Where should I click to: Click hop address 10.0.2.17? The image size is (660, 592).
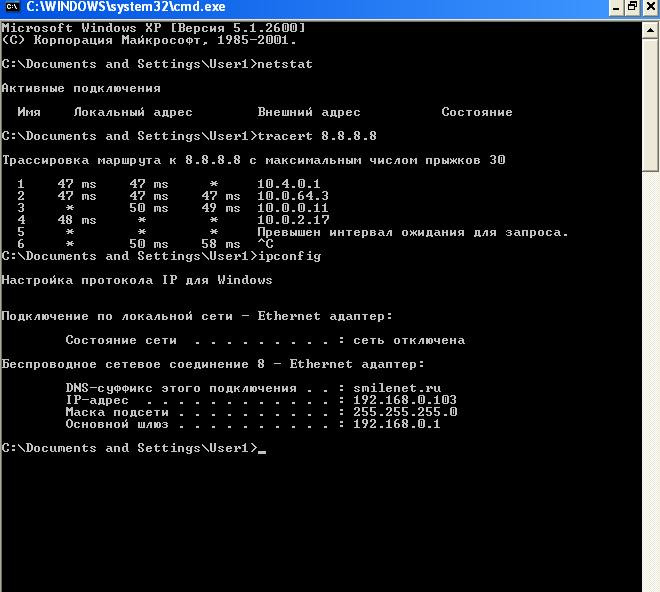(x=293, y=220)
